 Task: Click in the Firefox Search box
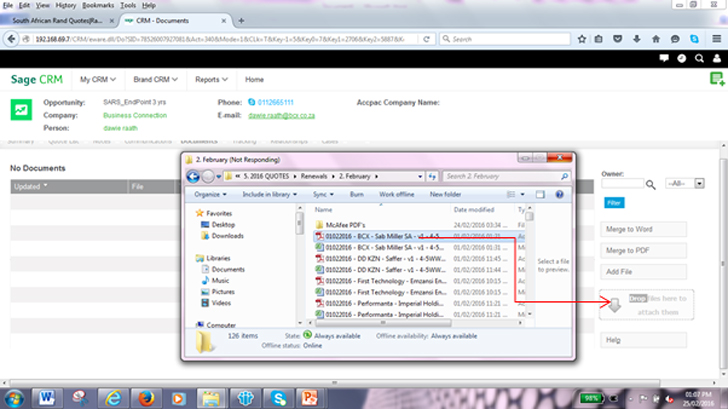coord(505,39)
